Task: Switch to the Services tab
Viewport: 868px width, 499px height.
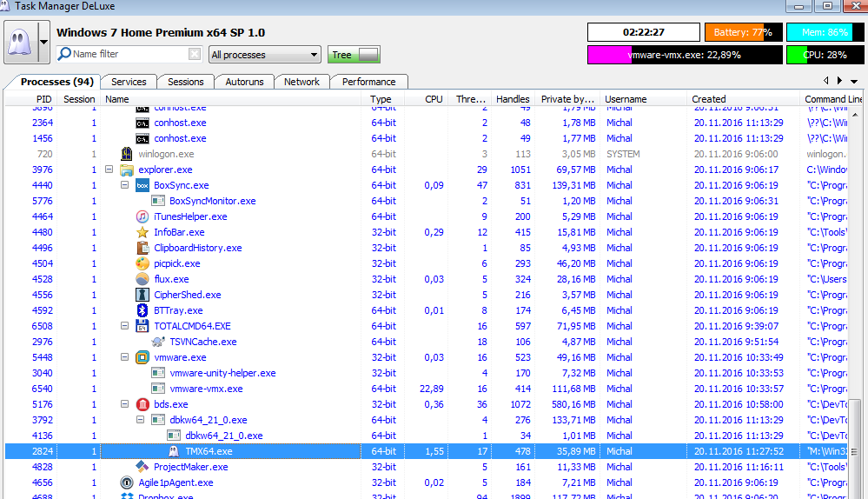Action: (129, 82)
